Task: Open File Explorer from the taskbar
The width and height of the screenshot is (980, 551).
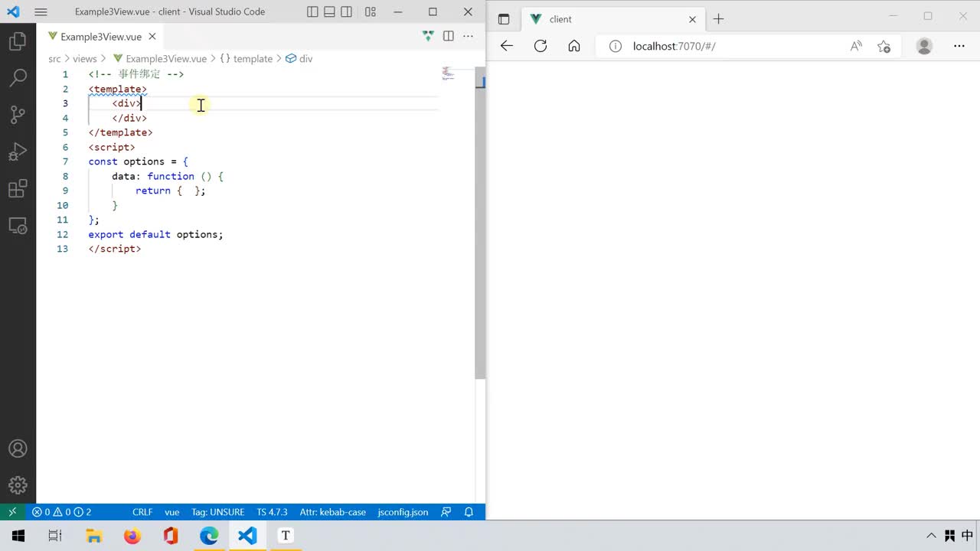Action: coord(93,536)
